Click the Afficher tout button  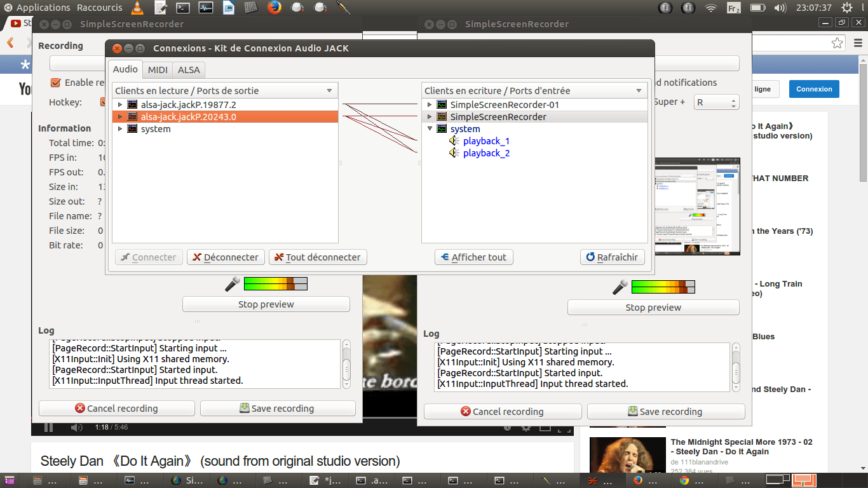click(474, 257)
